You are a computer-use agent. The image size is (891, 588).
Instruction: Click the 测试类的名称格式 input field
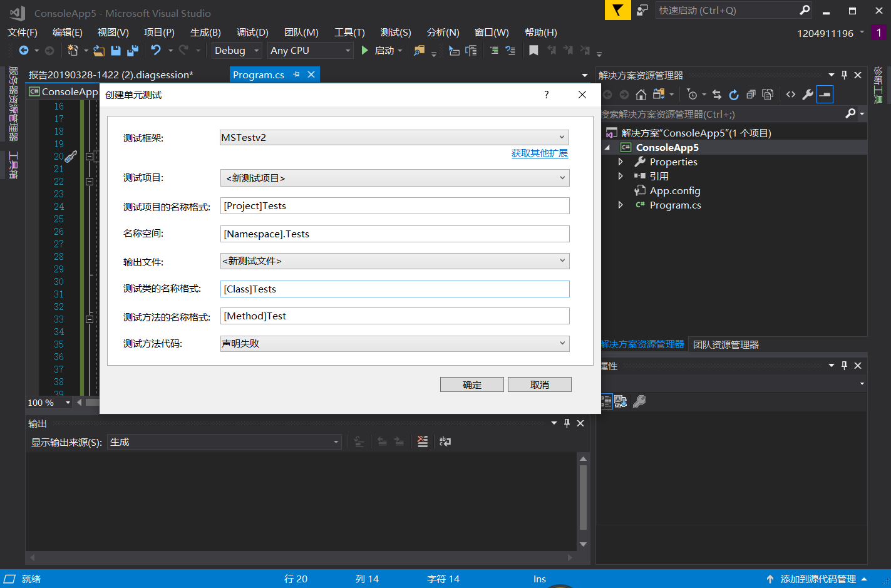394,289
